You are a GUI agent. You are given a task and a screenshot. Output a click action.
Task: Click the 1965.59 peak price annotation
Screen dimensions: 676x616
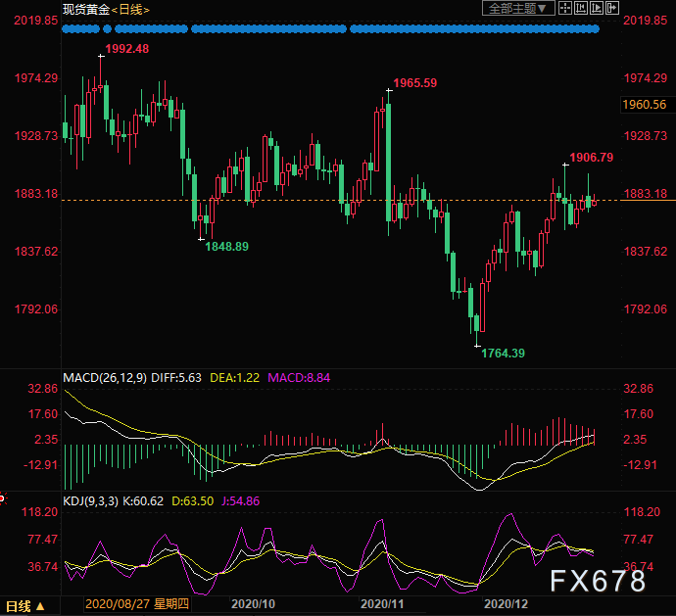415,83
